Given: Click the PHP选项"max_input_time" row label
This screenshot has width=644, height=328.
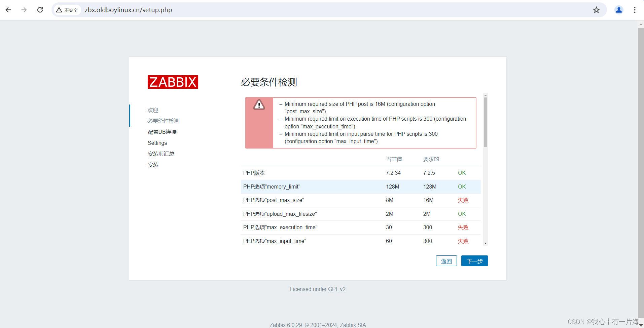Looking at the screenshot, I should pos(275,241).
